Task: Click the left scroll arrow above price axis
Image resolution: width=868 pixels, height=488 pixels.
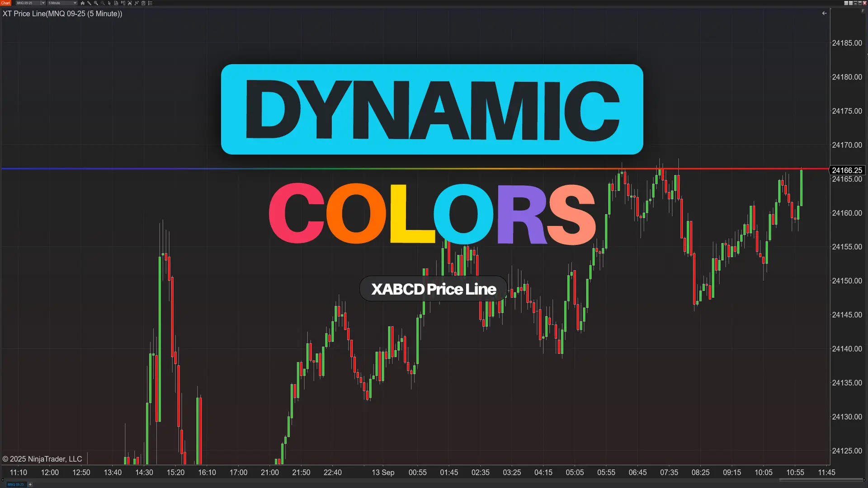Action: point(824,13)
